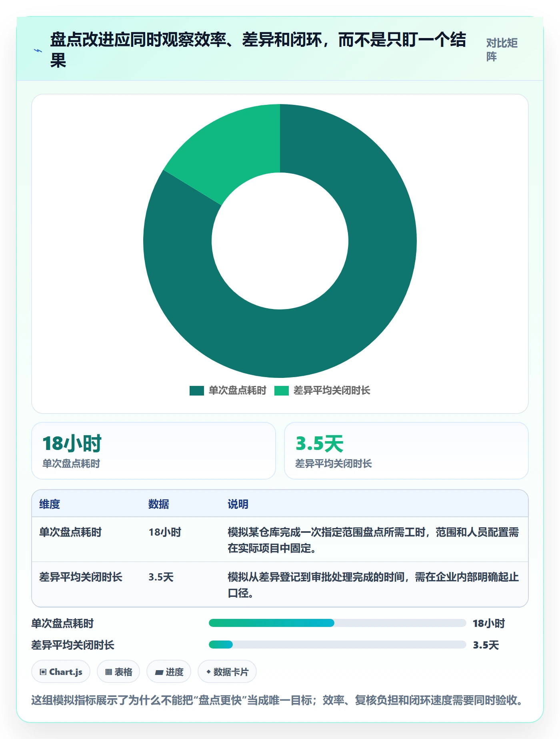Click the heading 盘点改进应同时观察效率
This screenshot has width=560, height=739.
pyautogui.click(x=258, y=50)
